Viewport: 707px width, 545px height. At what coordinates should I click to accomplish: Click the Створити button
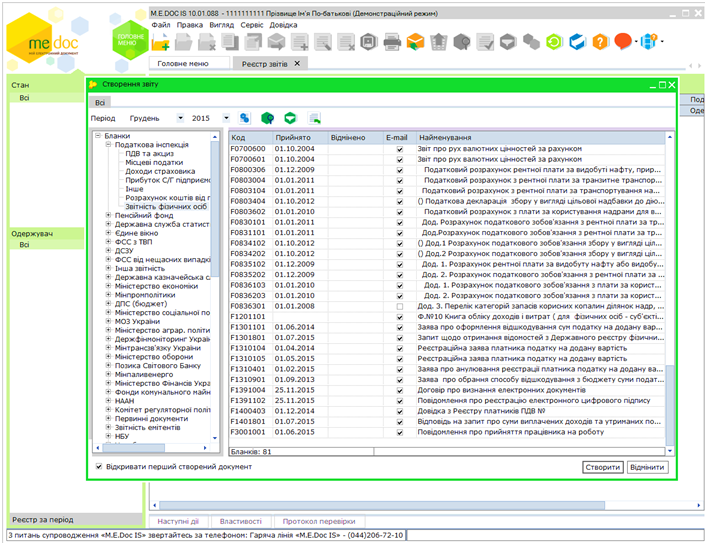[x=602, y=467]
